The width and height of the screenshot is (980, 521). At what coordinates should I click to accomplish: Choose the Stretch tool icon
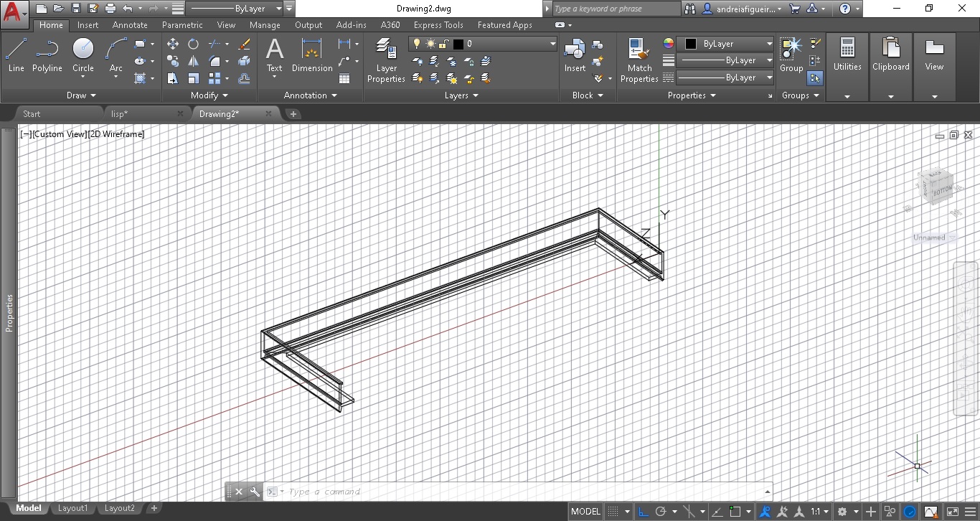click(173, 78)
